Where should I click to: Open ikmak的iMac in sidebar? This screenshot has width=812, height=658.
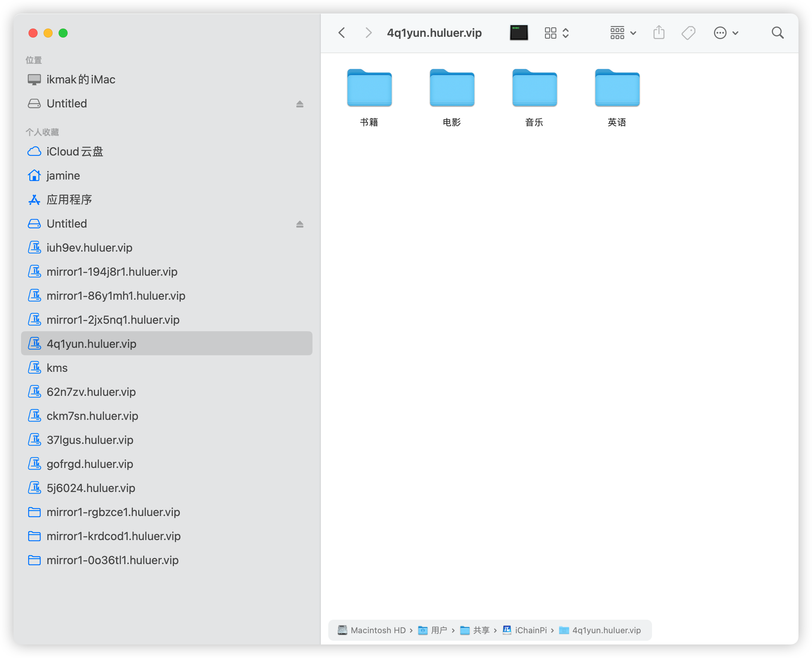click(166, 80)
